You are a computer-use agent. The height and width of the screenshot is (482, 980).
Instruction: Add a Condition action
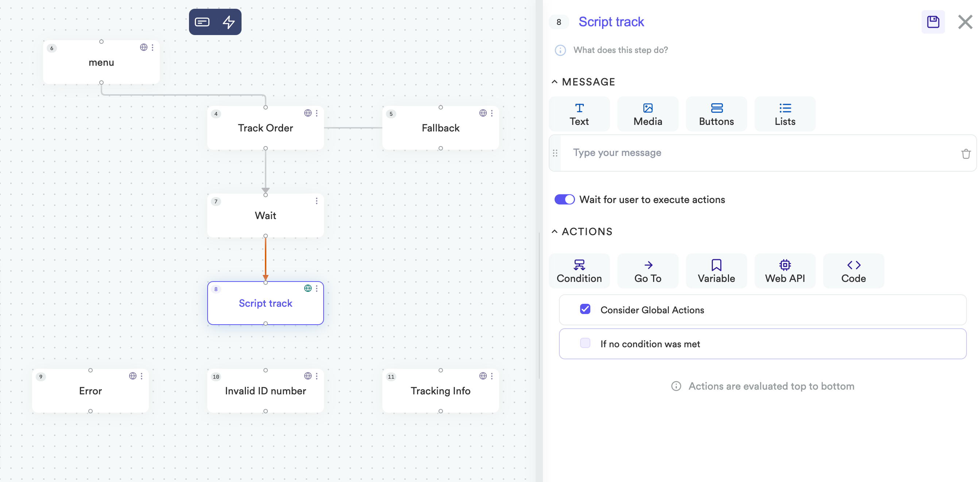579,271
